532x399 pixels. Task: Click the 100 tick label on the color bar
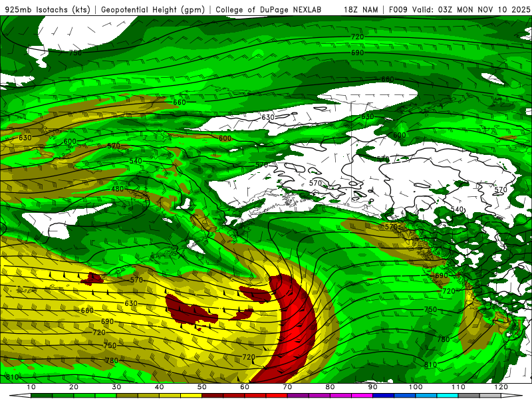tap(415, 387)
